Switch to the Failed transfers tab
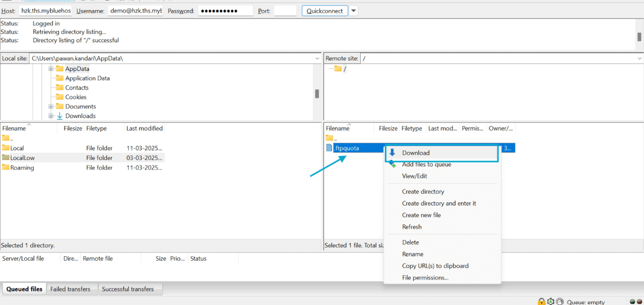 point(72,289)
